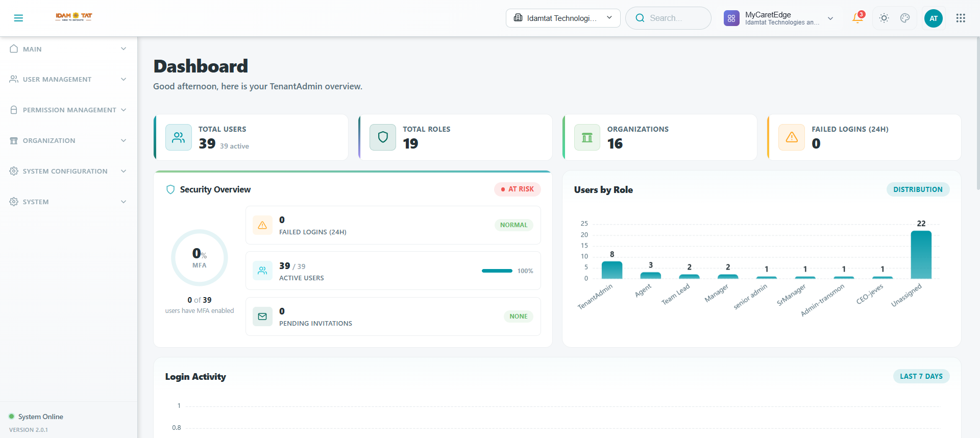The width and height of the screenshot is (980, 438).
Task: Click the Dashboard page heading
Action: click(201, 66)
